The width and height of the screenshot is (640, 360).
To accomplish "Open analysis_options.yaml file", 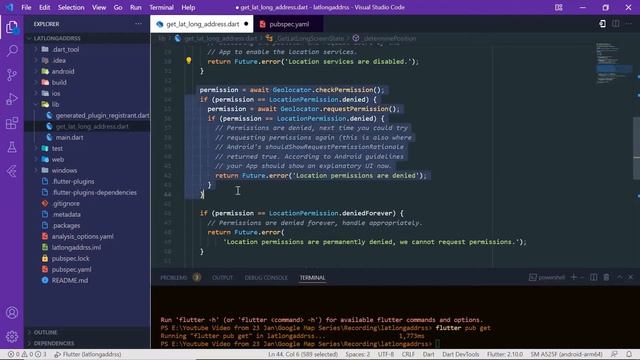I will [82, 236].
